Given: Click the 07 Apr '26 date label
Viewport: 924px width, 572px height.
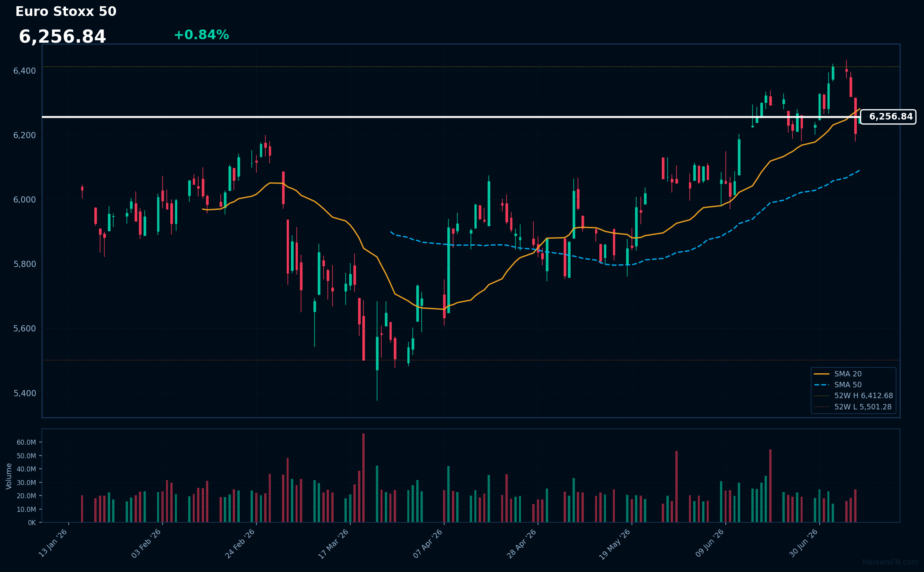Looking at the screenshot, I should coord(428,543).
